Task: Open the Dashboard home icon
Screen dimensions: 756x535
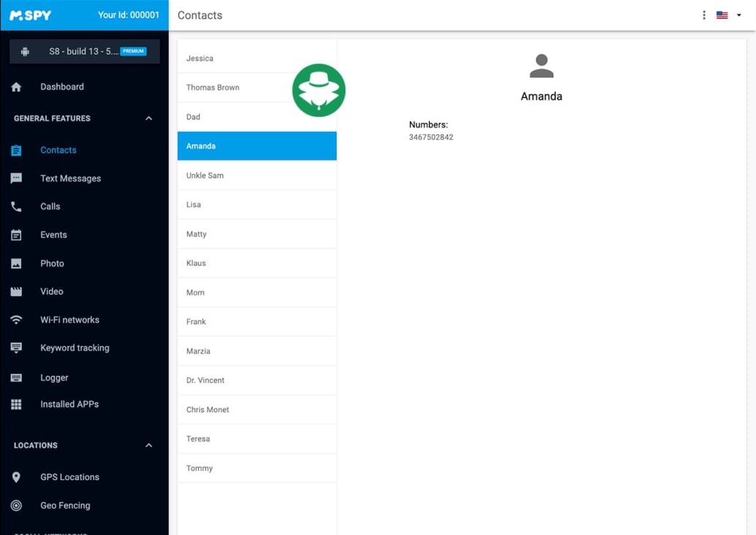Action: [x=16, y=86]
